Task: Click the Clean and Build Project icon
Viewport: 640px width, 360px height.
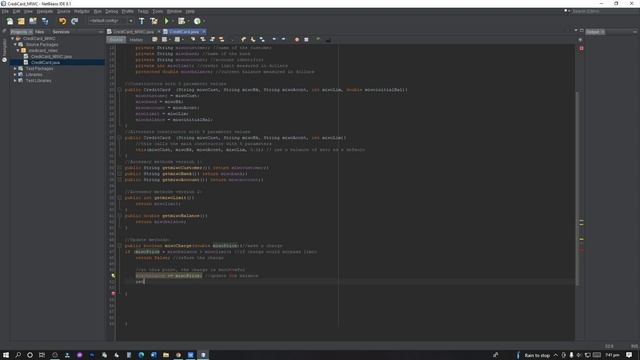Action: pyautogui.click(x=154, y=21)
